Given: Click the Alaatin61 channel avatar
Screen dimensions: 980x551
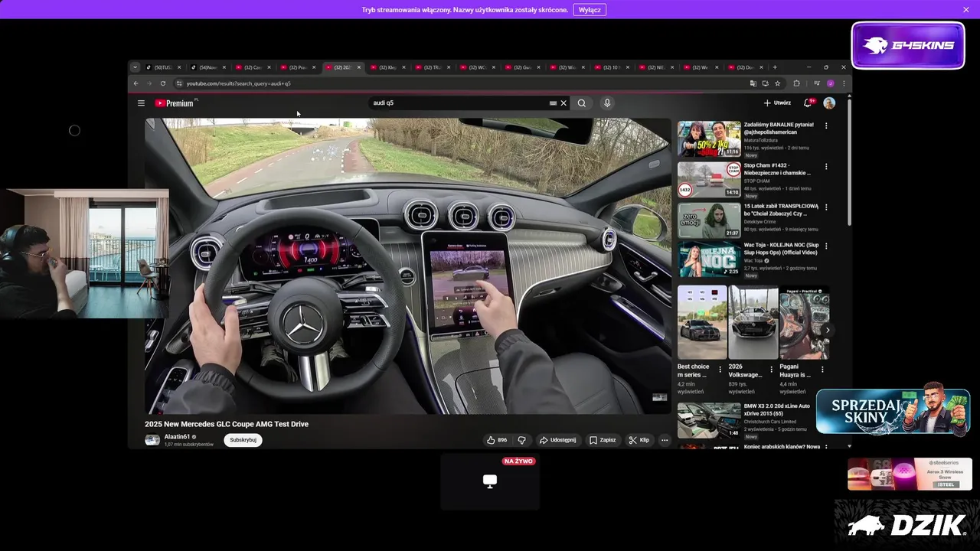Looking at the screenshot, I should (x=152, y=440).
